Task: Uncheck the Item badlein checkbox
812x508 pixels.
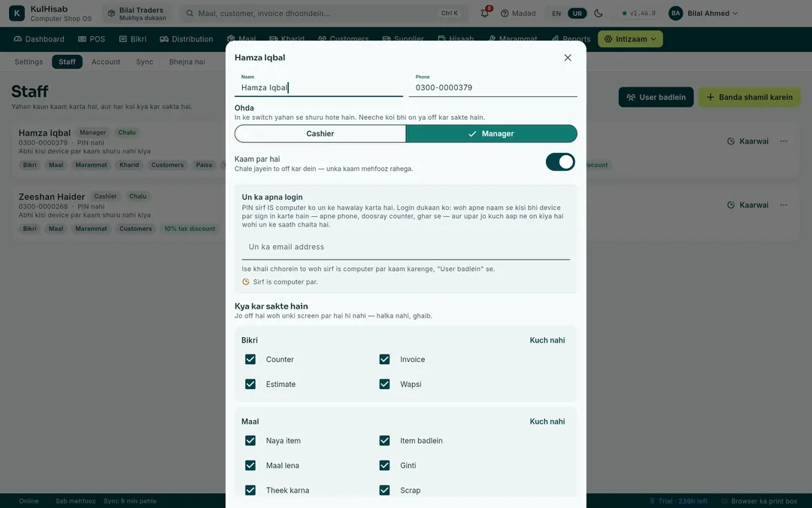Action: [384, 440]
